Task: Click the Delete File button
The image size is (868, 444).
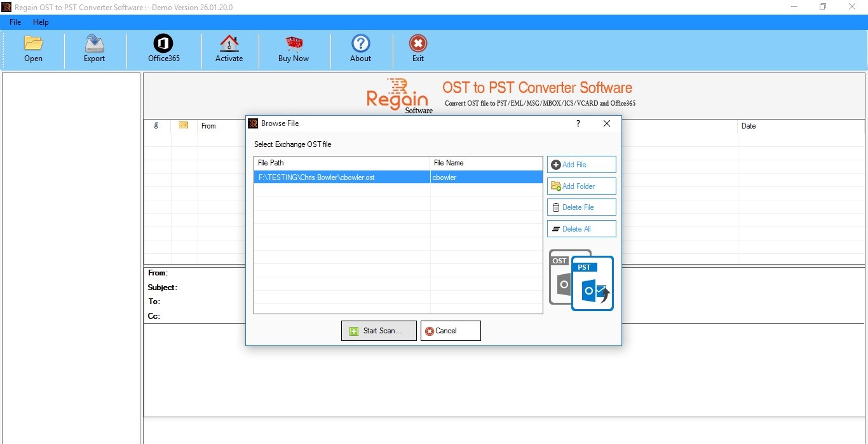Action: coord(581,207)
